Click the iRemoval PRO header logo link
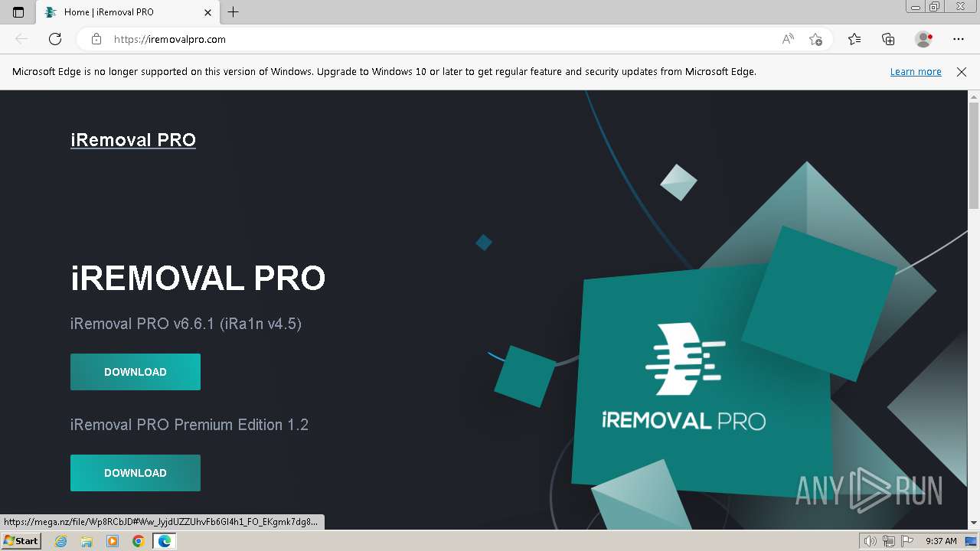This screenshot has height=551, width=980. 133,140
